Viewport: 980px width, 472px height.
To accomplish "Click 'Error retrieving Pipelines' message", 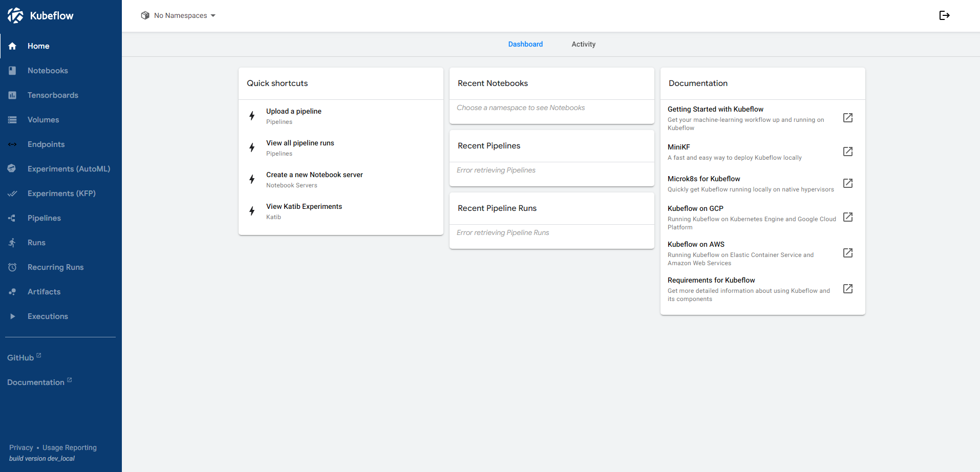I will coord(496,170).
